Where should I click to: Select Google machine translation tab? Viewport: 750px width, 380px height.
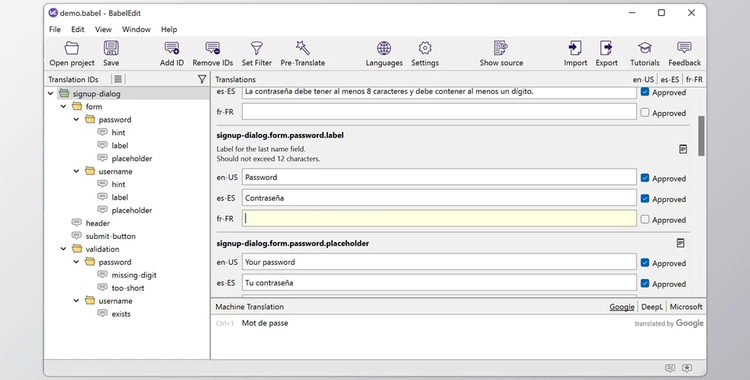(x=622, y=307)
